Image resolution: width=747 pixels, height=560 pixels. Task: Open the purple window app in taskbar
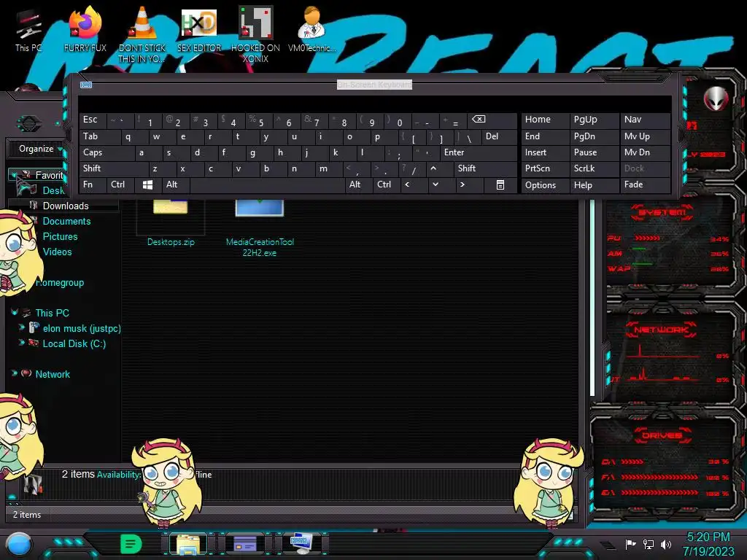(x=245, y=544)
